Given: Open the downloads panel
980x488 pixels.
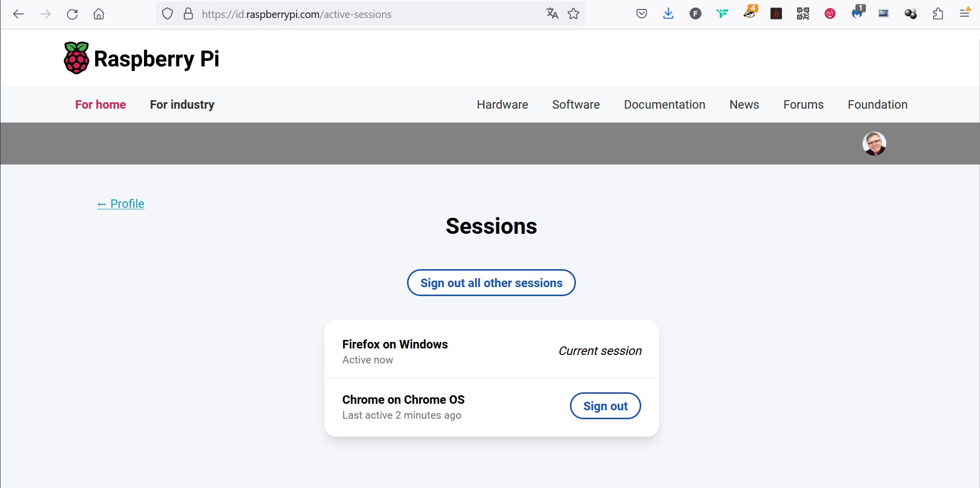Looking at the screenshot, I should tap(669, 14).
